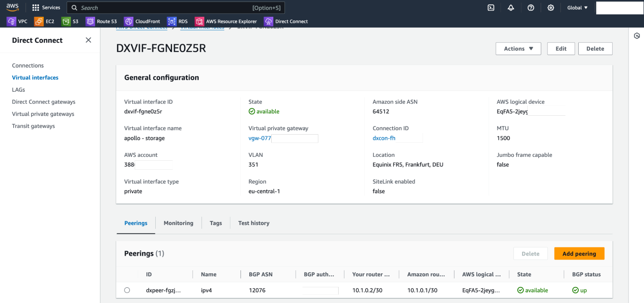644x303 pixels.
Task: Switch to the Monitoring tab
Action: pos(178,223)
